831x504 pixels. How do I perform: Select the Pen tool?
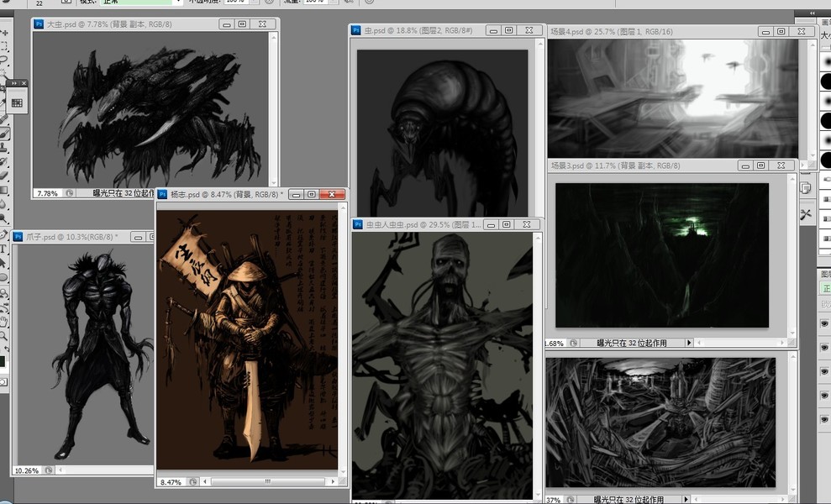3,234
